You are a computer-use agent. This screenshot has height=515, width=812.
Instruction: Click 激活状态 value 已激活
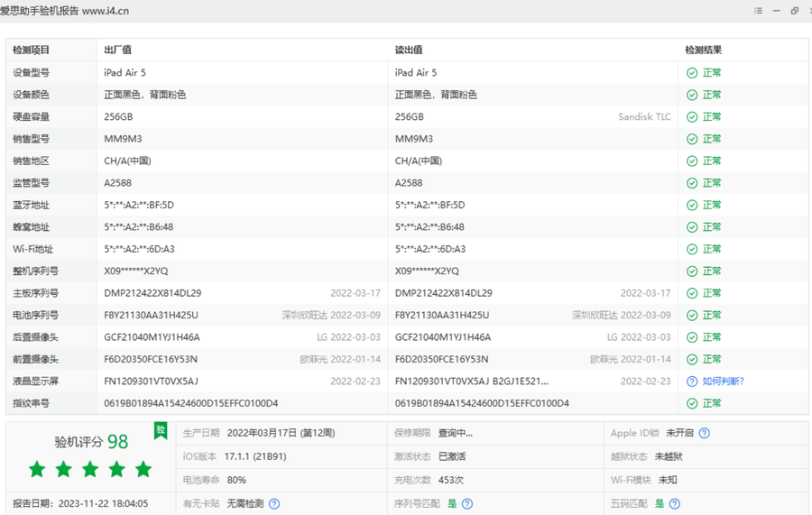coord(452,456)
